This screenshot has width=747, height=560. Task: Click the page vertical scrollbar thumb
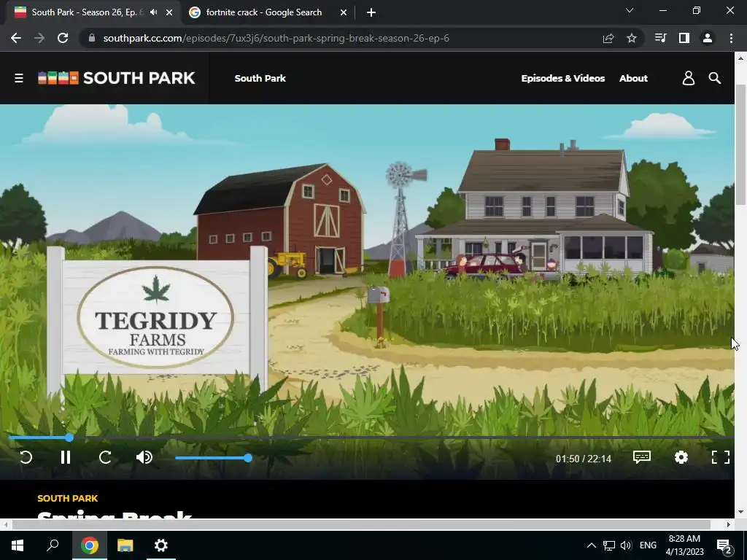740,145
